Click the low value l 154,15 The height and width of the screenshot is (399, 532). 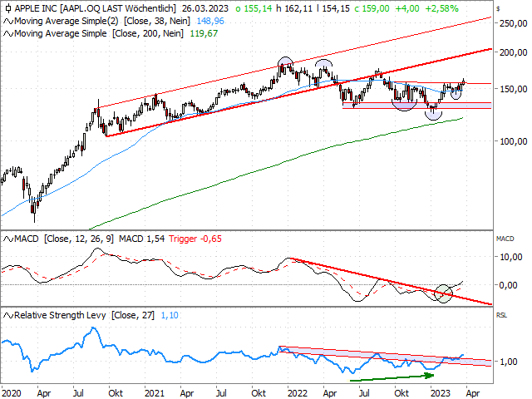(332, 8)
